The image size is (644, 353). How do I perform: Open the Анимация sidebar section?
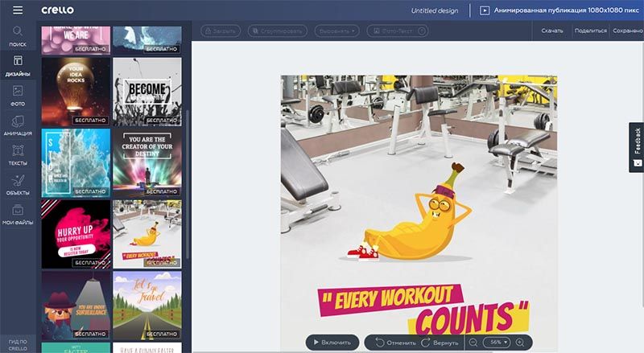pyautogui.click(x=18, y=125)
